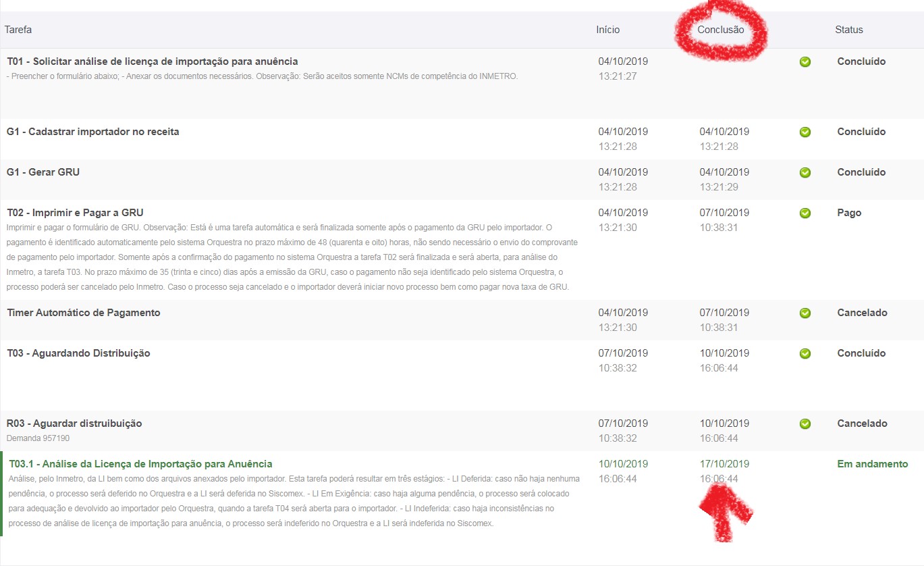Click the green status icon for T01
924x566 pixels.
tap(805, 61)
